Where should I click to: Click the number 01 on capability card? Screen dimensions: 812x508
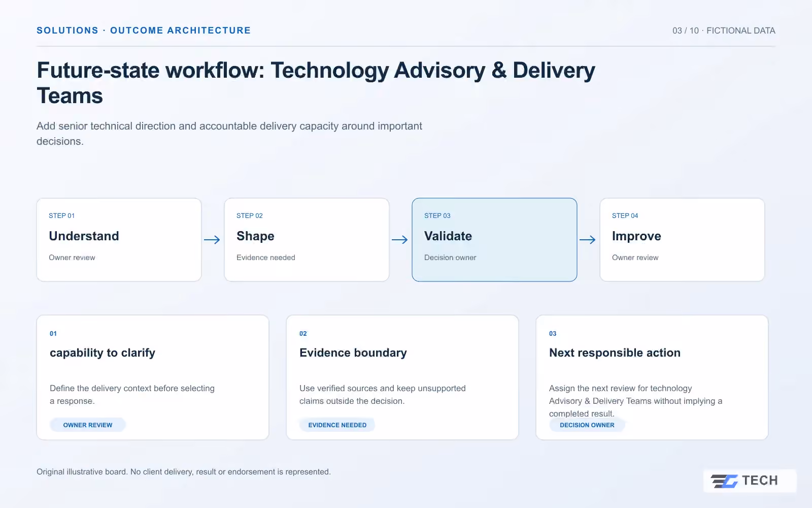[x=53, y=334]
